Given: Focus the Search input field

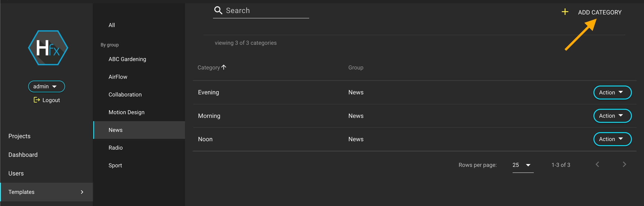Looking at the screenshot, I should pyautogui.click(x=266, y=11).
